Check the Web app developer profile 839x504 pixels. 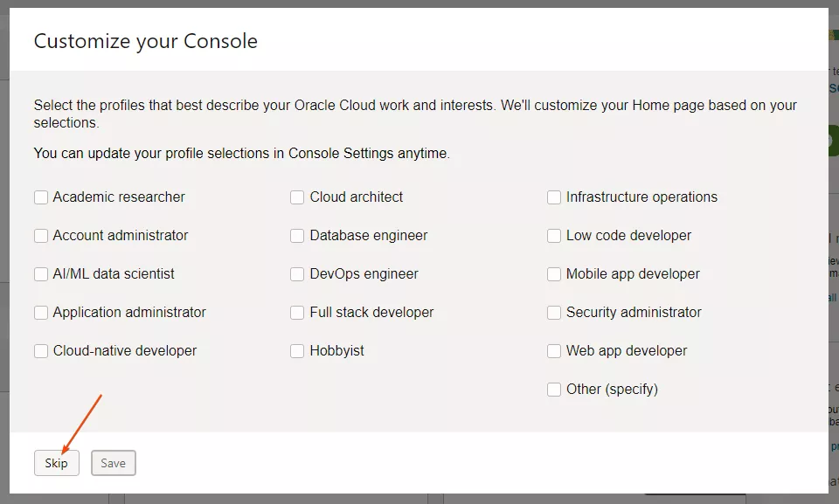(x=554, y=351)
